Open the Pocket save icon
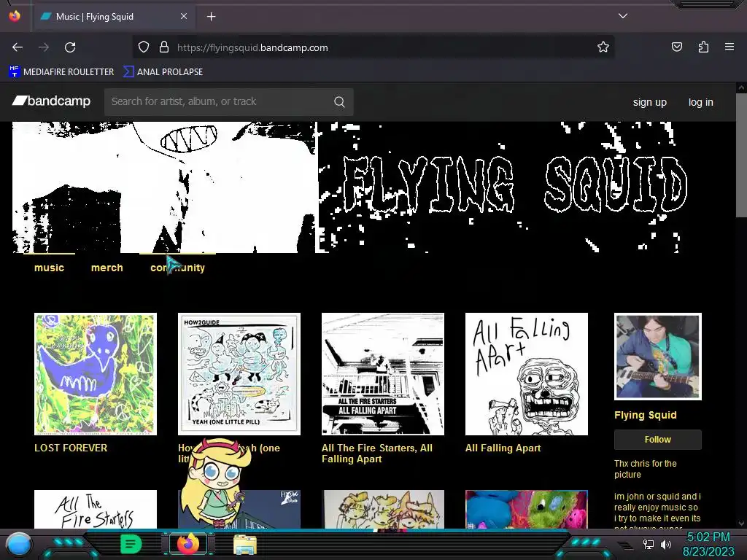Screen dimensions: 747x560 click(676, 47)
